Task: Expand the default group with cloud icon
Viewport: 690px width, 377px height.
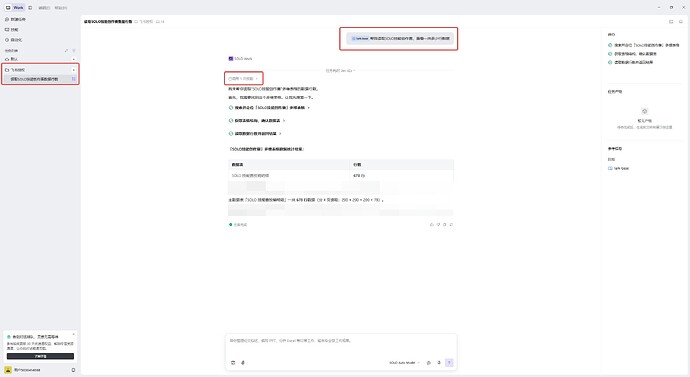Action: tap(40, 59)
